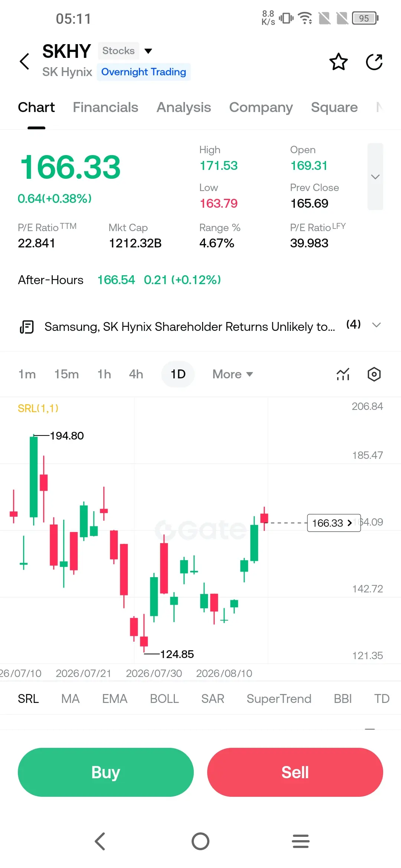Tap the back arrow beside SKHY

[x=25, y=61]
